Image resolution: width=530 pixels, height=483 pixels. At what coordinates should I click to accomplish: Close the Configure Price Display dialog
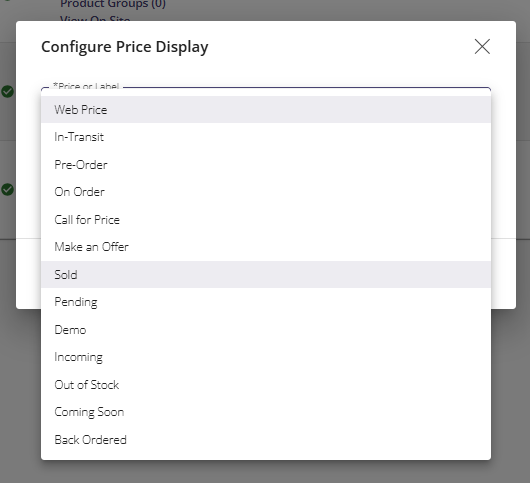[x=482, y=47]
